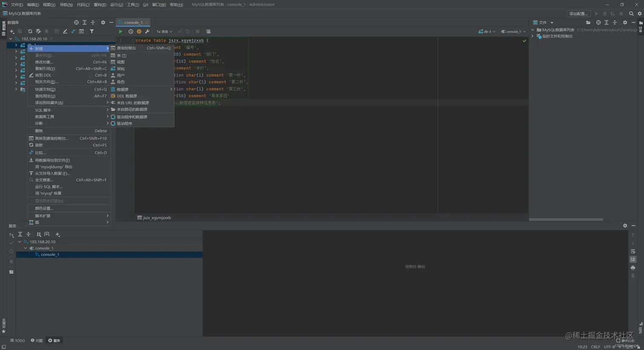
Task: Collapse 192.168.20.10 in Services tree
Action: [19, 242]
